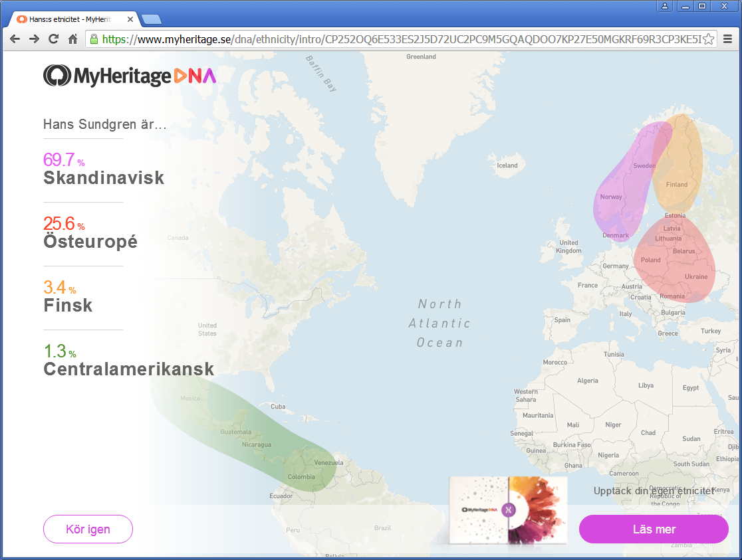Click the 'Spain' map label
This screenshot has height=560, width=742.
(562, 320)
